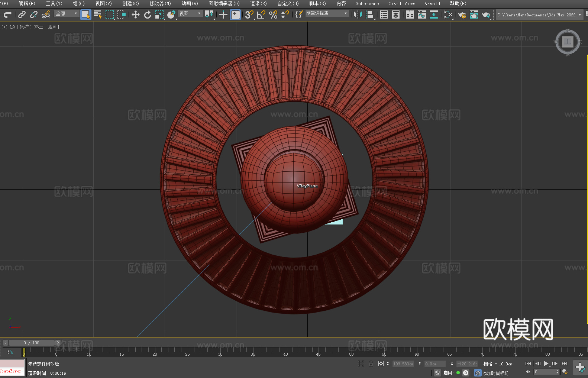Open the 渲染(R) menu

(x=258, y=3)
